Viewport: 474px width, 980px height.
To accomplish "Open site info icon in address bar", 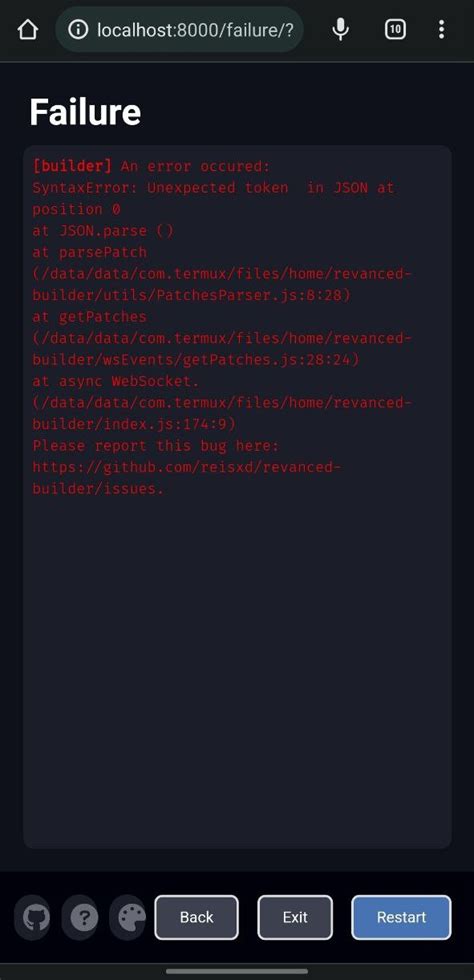I will coord(78,29).
